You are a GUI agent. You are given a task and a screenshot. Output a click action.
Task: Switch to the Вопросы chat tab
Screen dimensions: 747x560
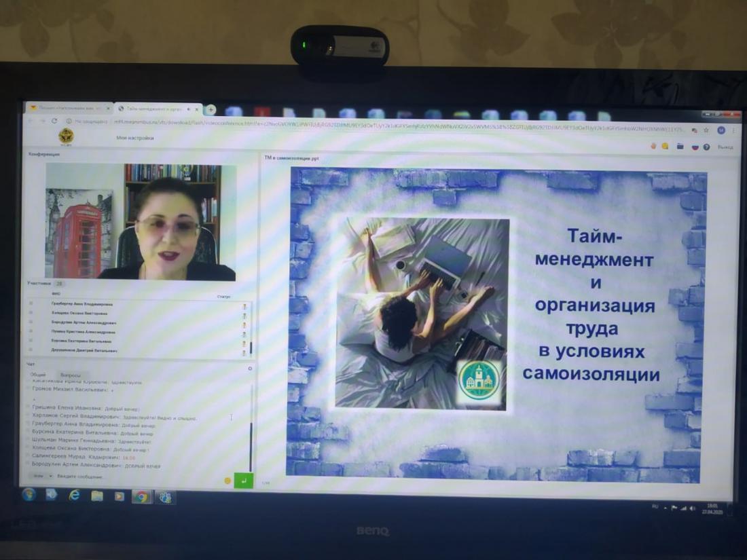pyautogui.click(x=71, y=375)
